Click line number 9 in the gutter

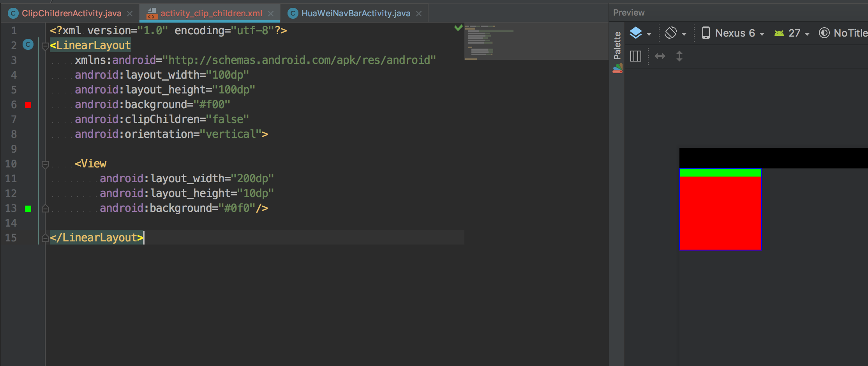pyautogui.click(x=14, y=149)
